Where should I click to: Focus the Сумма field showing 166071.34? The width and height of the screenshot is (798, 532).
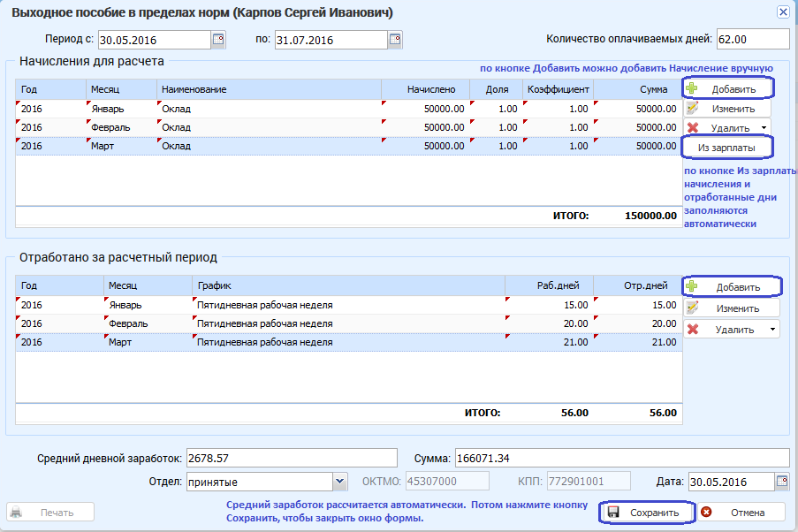622,458
